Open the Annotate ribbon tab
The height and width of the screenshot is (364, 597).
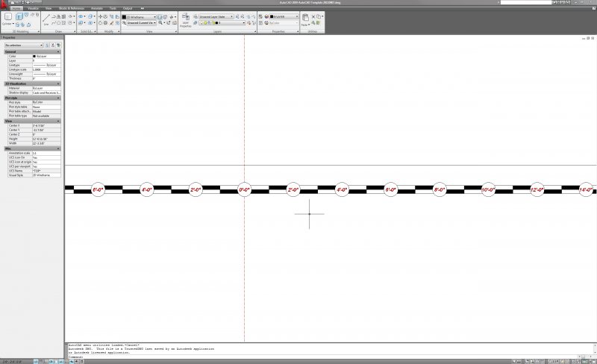(97, 8)
